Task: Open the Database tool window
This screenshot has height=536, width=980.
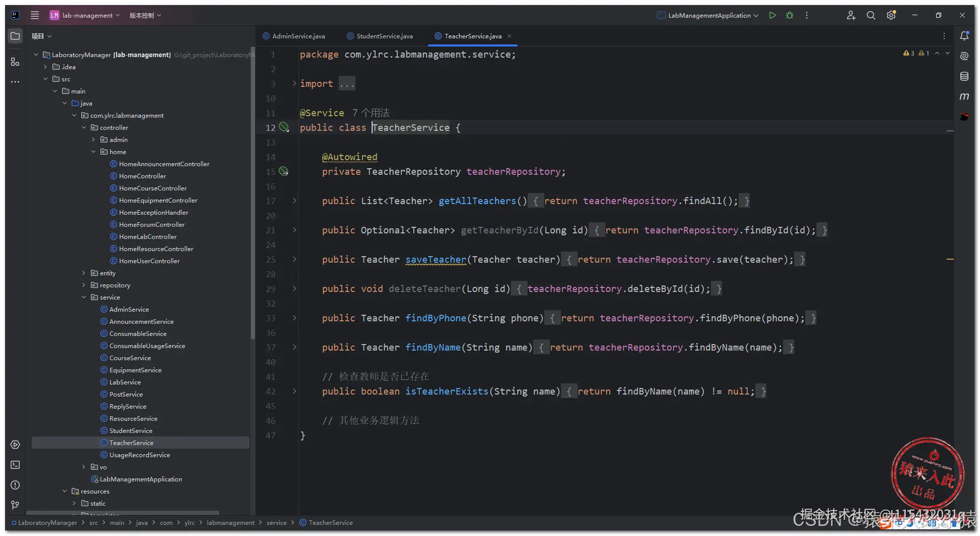Action: tap(964, 76)
